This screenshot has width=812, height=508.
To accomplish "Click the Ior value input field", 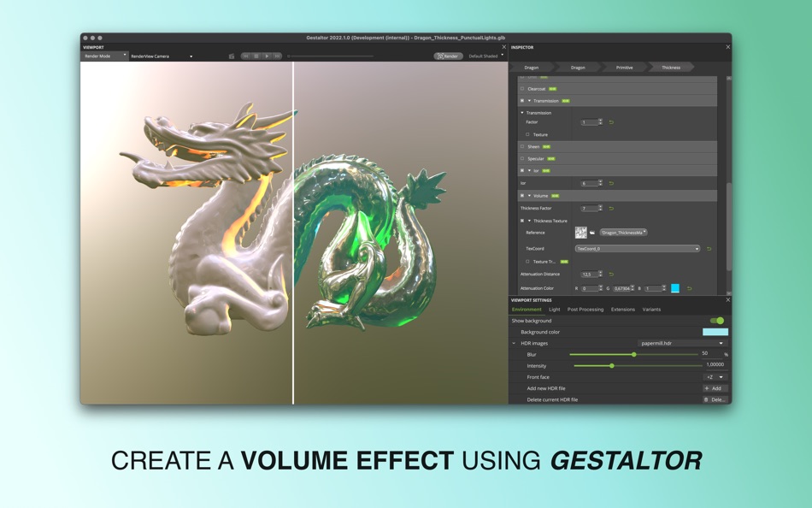I will coord(589,183).
